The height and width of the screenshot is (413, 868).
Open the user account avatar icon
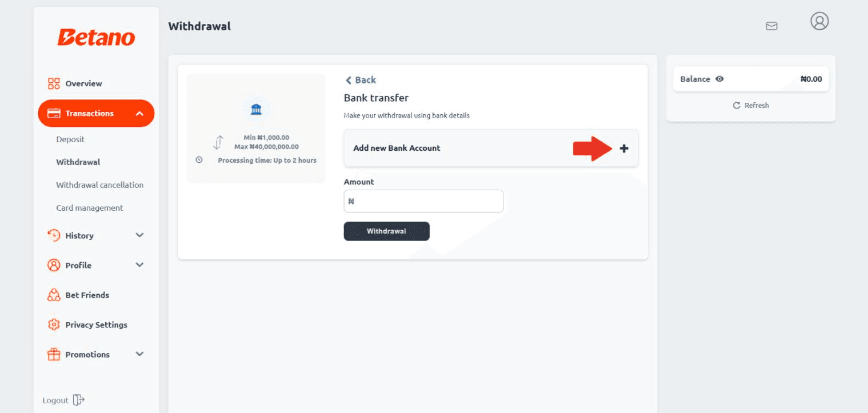point(819,22)
